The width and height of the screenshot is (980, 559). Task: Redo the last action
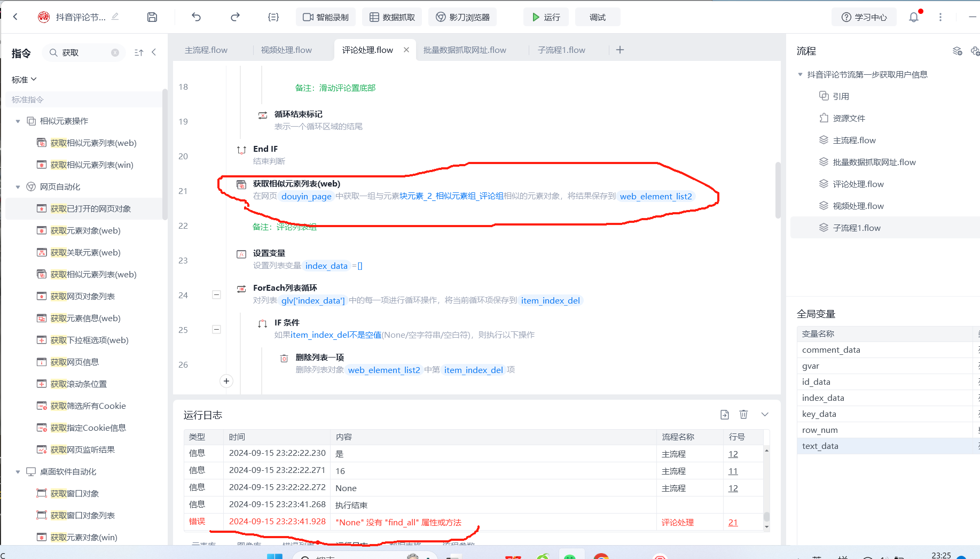pyautogui.click(x=235, y=17)
